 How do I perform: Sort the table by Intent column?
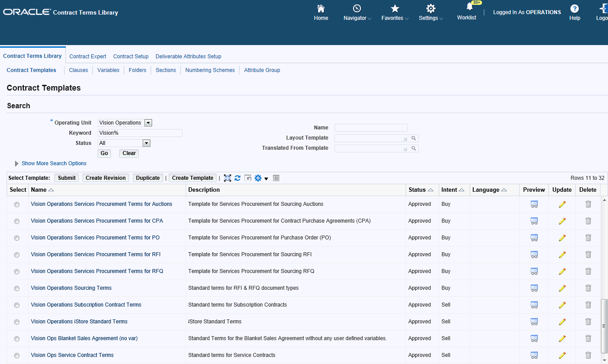[453, 190]
